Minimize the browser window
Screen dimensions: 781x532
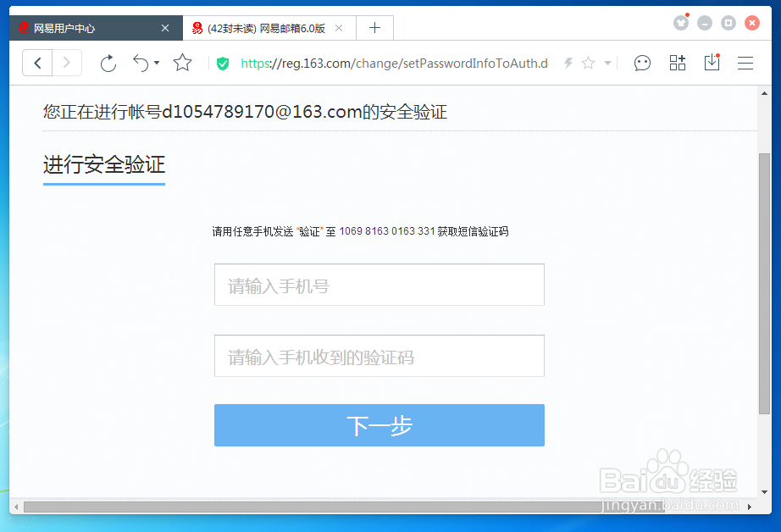coord(704,23)
